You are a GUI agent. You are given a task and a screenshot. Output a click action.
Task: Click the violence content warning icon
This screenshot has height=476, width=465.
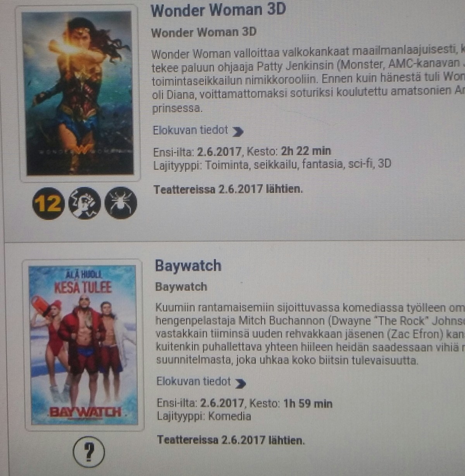pyautogui.click(x=84, y=203)
